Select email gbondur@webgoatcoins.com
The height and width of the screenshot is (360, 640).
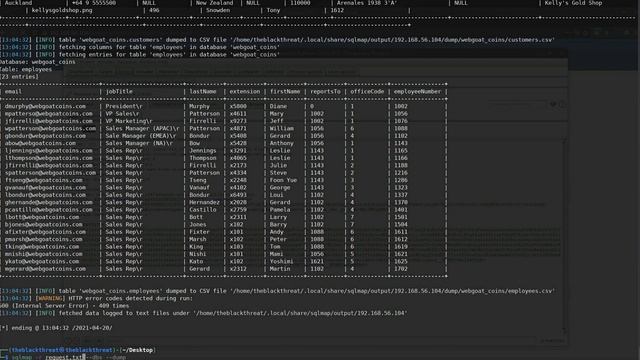45,136
